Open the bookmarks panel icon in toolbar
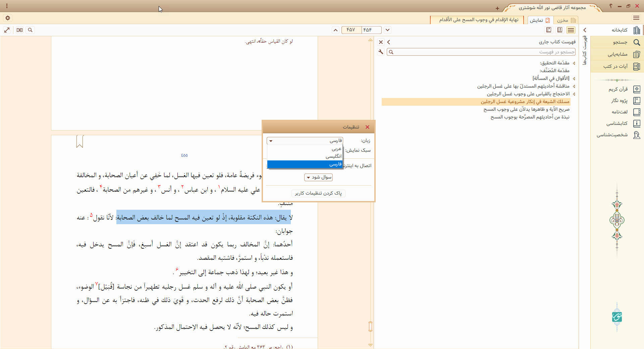 (549, 30)
